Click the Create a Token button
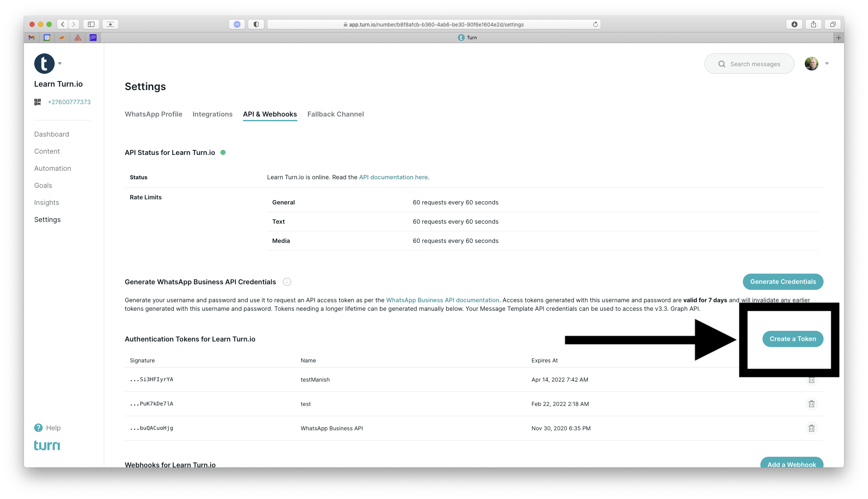 pos(793,338)
